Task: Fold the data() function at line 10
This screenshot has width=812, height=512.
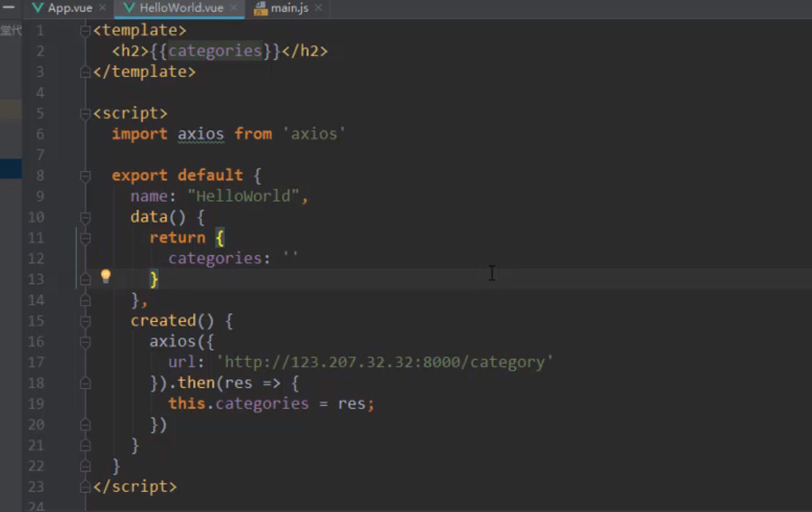Action: (85, 218)
